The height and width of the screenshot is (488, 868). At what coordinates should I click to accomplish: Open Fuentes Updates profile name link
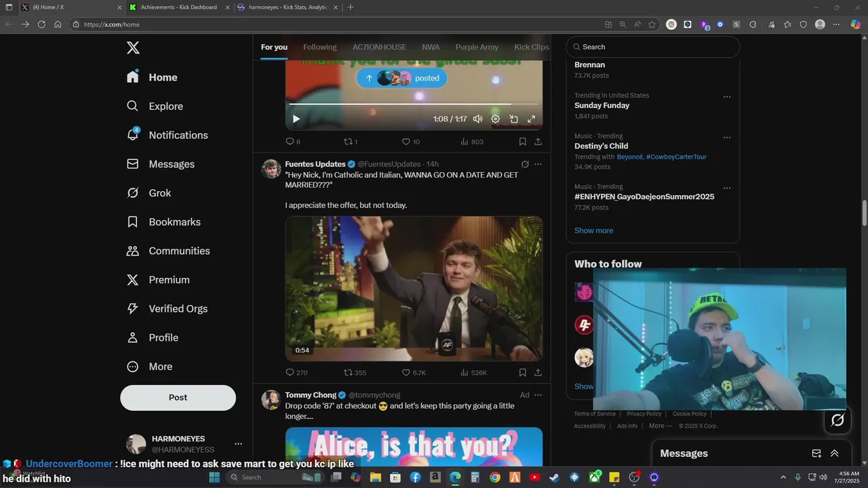click(315, 164)
